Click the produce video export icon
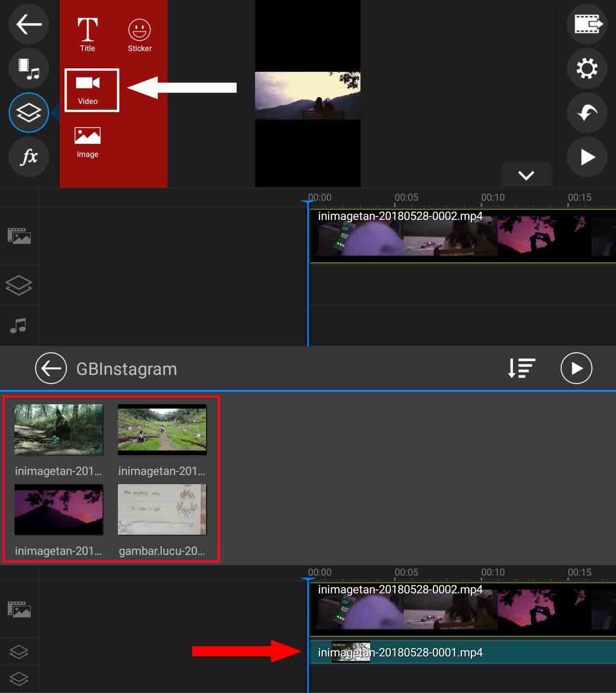Viewport: 616px width, 693px height. 587,25
